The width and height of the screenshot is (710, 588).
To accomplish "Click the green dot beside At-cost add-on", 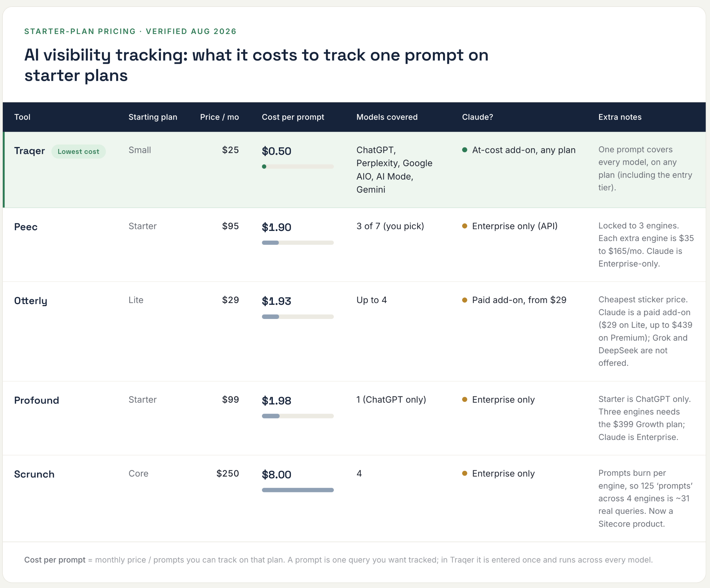I will tap(465, 150).
